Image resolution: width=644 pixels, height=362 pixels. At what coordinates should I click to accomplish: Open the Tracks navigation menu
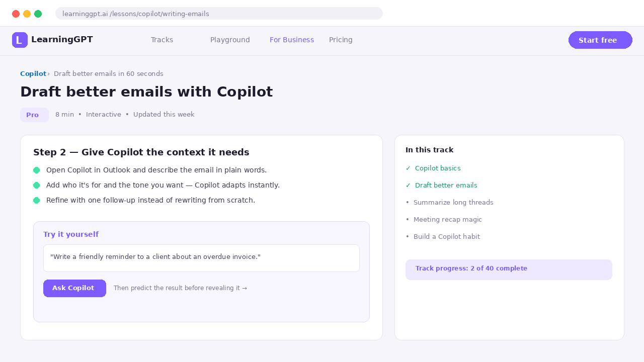162,40
